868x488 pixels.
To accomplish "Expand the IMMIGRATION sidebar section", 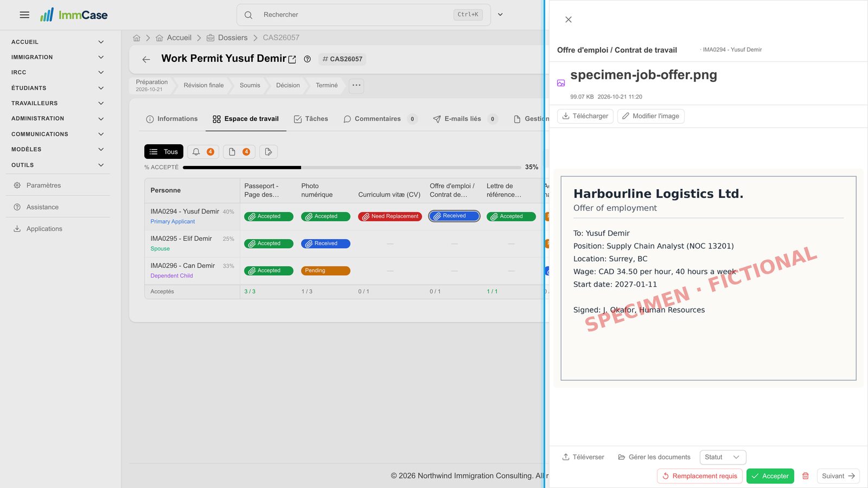I will coord(58,57).
